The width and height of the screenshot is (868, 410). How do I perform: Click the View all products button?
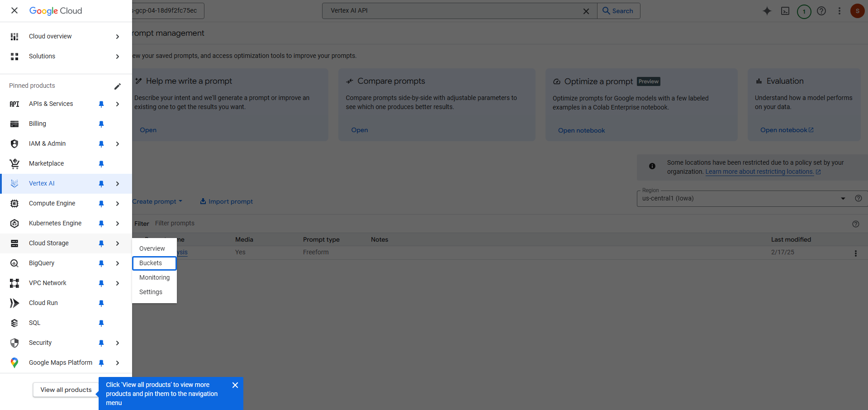coord(66,390)
